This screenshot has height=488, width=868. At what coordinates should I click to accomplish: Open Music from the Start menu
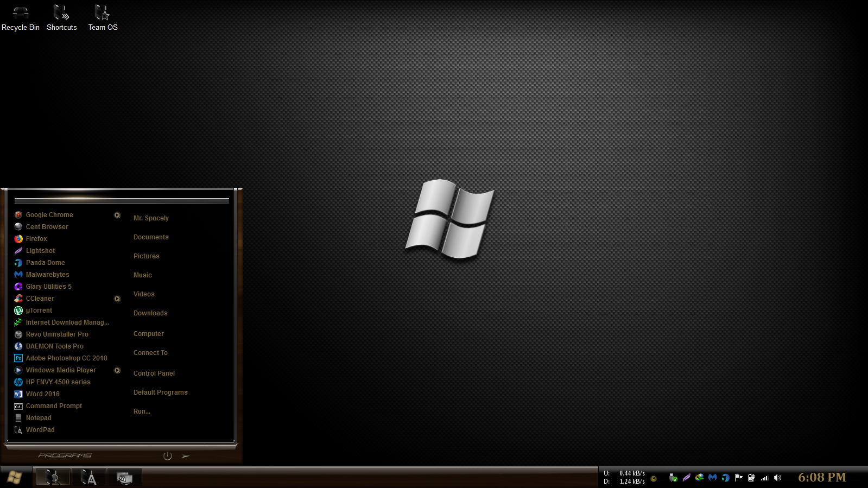click(143, 275)
